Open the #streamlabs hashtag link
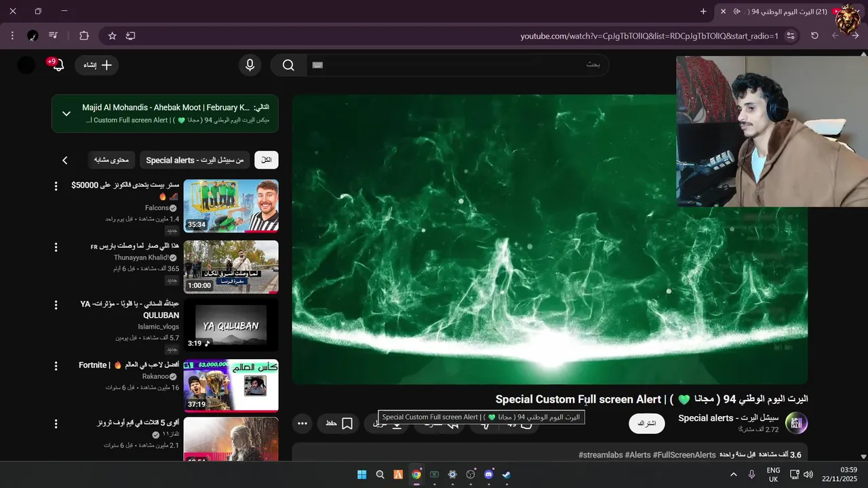868x488 pixels. (600, 455)
